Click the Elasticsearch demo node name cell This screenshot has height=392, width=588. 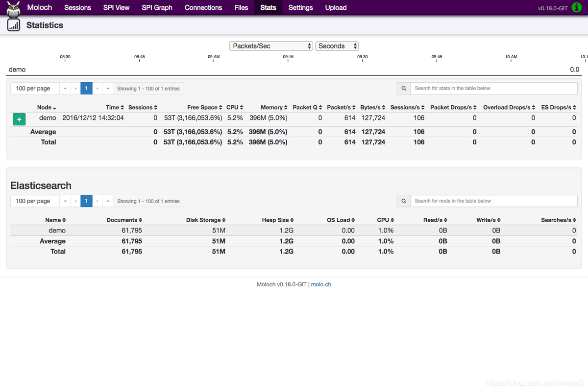pos(57,231)
